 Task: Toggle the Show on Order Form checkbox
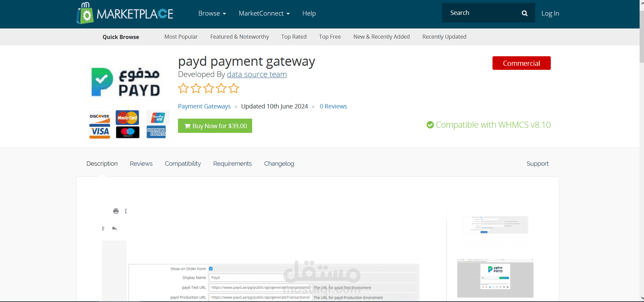point(211,268)
